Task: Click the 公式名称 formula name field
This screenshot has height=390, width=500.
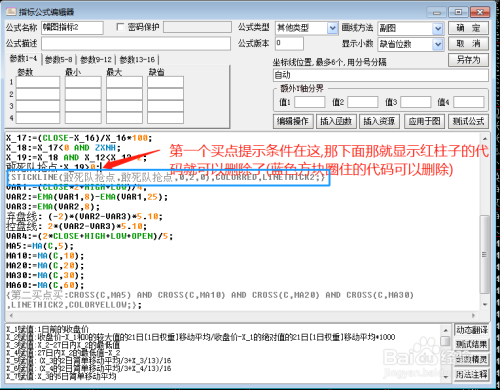Action: click(72, 28)
